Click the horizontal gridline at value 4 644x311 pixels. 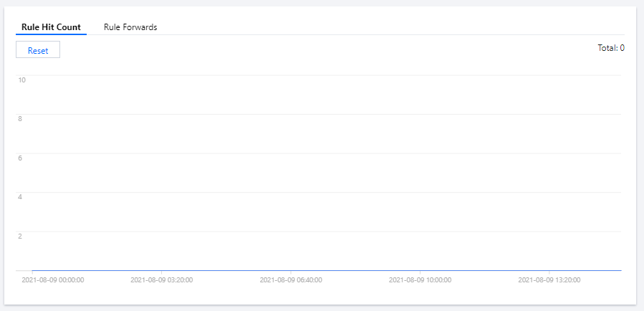pyautogui.click(x=322, y=192)
